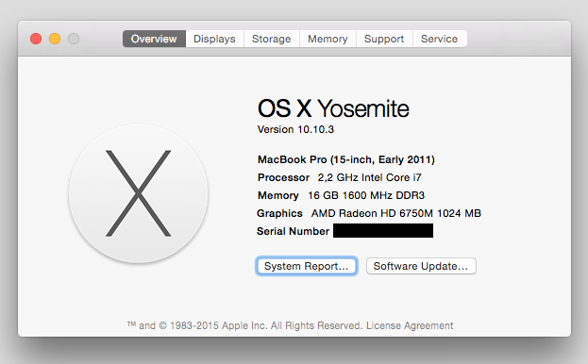This screenshot has width=588, height=364.
Task: Select the Storage tab
Action: click(272, 39)
